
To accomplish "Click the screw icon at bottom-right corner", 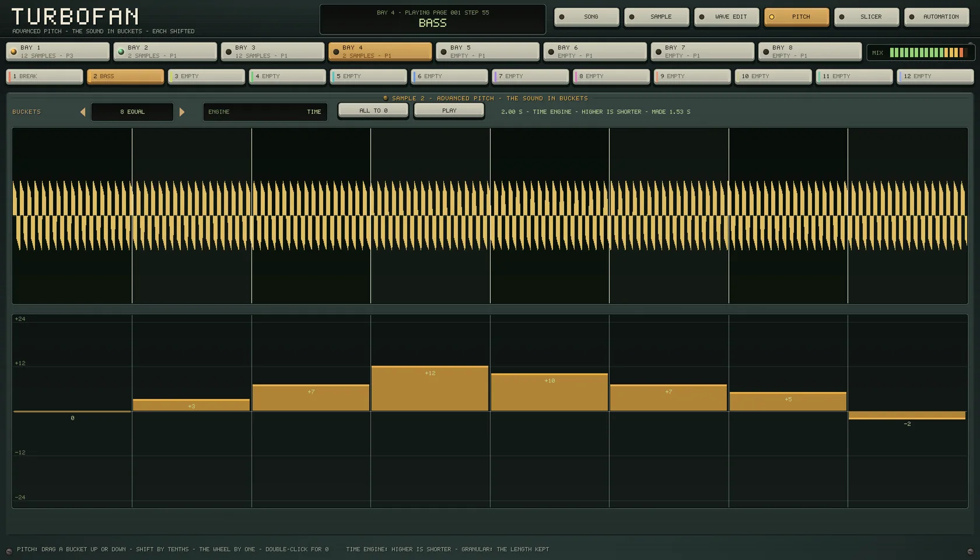I will click(x=971, y=551).
